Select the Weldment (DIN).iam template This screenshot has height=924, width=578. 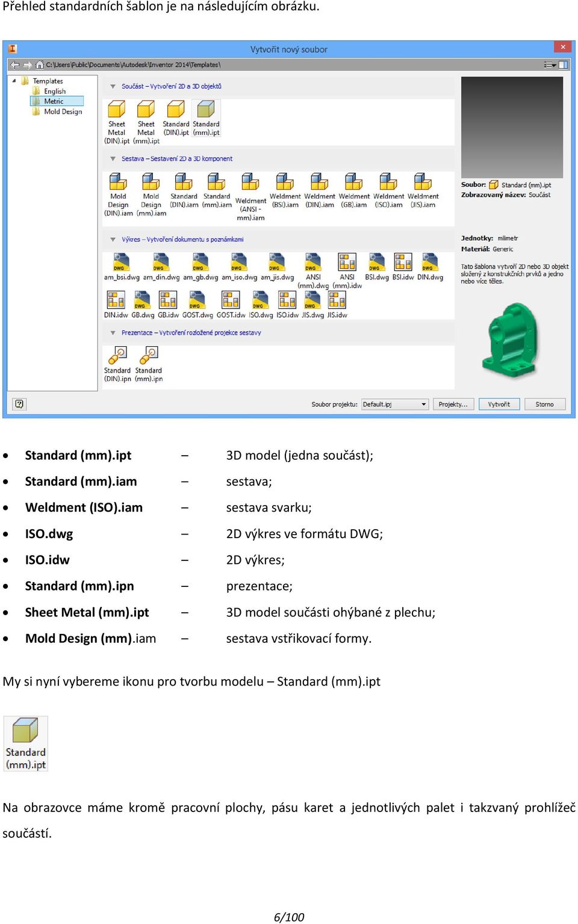pyautogui.click(x=320, y=191)
